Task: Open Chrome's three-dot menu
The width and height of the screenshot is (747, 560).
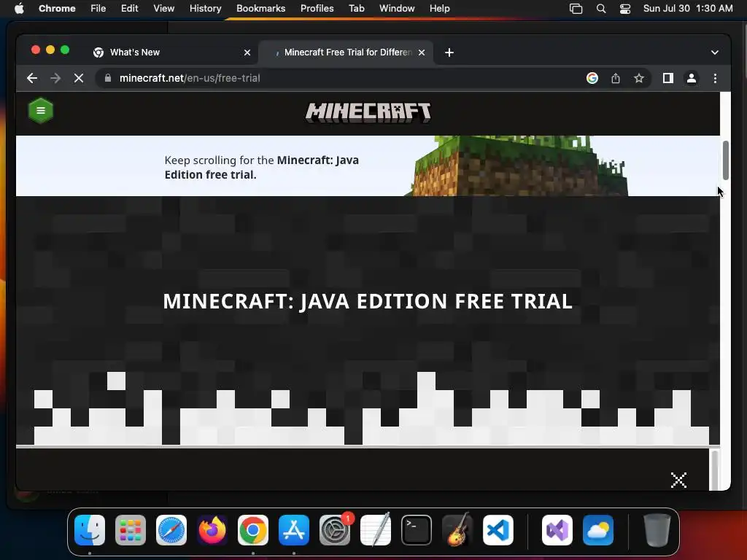Action: 715,78
